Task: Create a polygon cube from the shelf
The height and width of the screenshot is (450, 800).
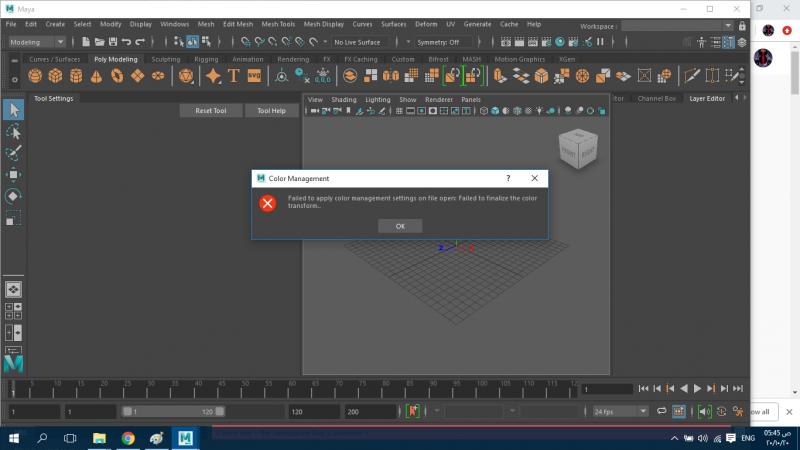Action: click(56, 76)
